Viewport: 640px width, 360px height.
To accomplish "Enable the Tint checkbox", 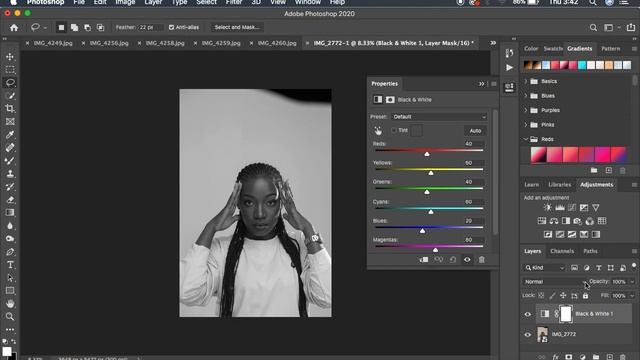I will [x=394, y=131].
